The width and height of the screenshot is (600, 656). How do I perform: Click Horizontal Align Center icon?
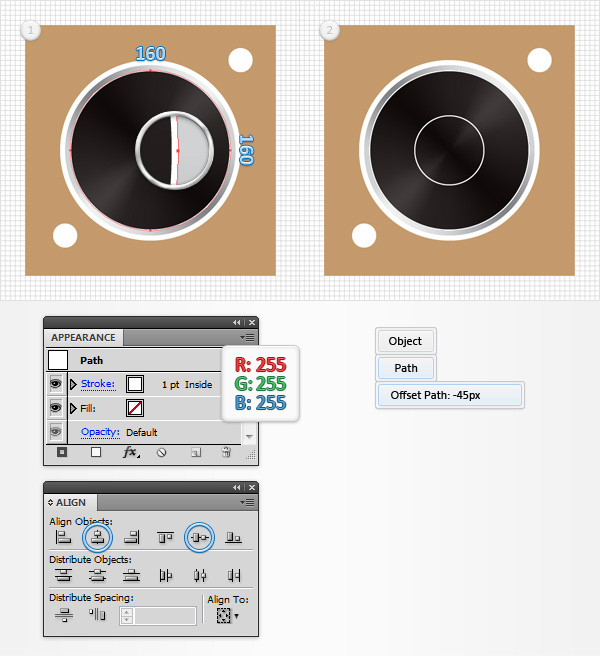[x=97, y=537]
